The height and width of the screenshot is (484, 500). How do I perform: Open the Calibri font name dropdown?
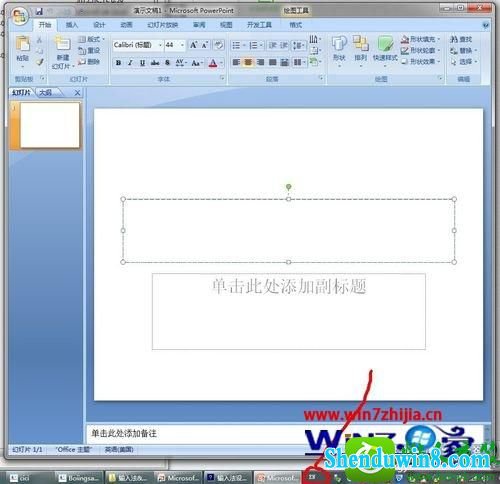point(160,45)
